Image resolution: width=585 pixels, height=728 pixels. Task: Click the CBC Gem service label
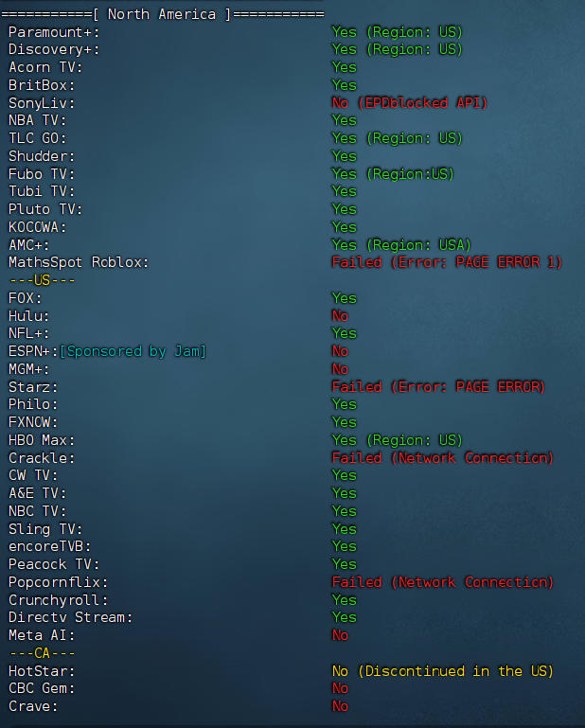[x=42, y=688]
